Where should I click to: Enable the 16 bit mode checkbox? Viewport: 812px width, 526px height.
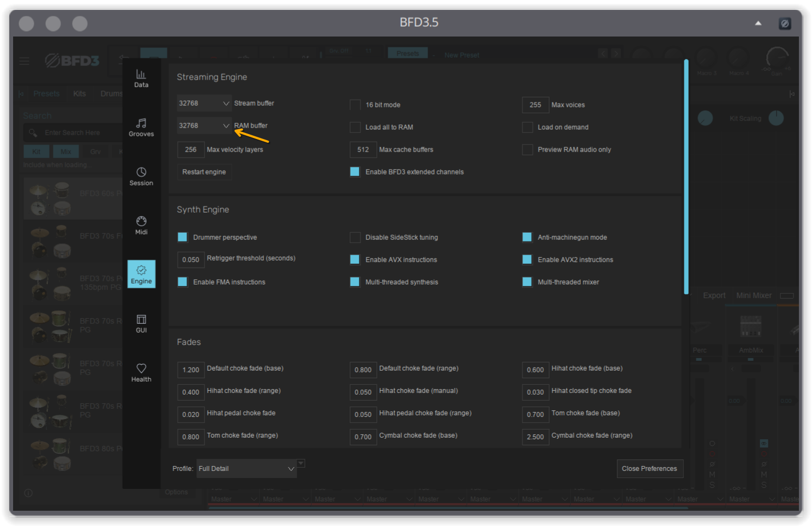click(355, 105)
